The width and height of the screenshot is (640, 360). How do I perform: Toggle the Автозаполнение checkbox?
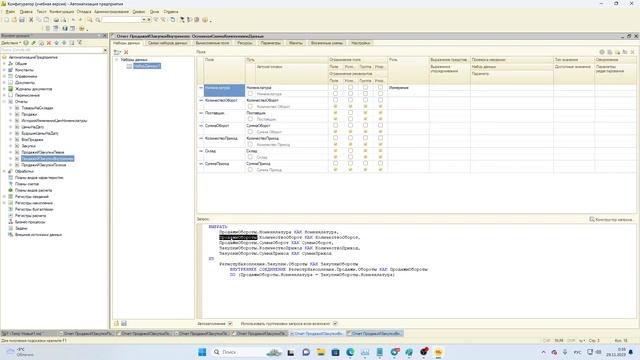tap(230, 324)
